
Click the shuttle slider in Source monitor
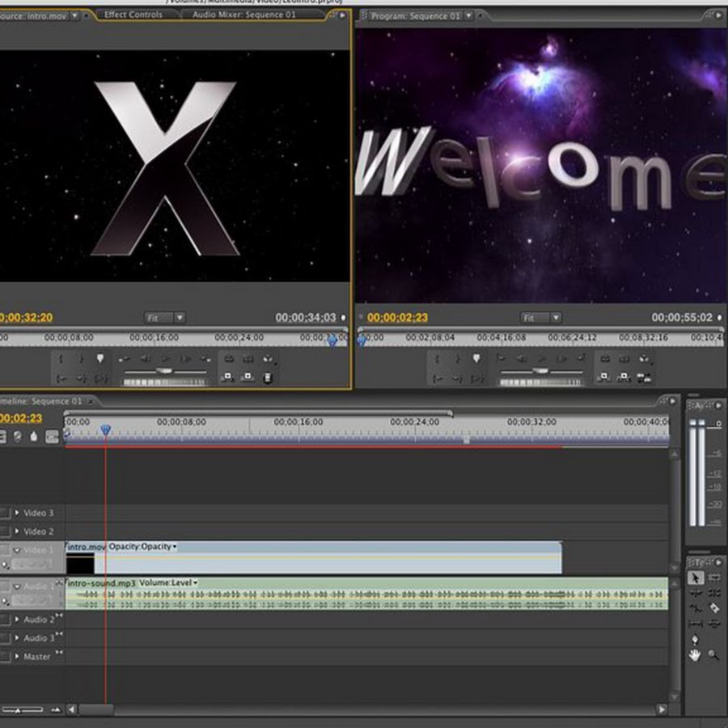click(165, 371)
